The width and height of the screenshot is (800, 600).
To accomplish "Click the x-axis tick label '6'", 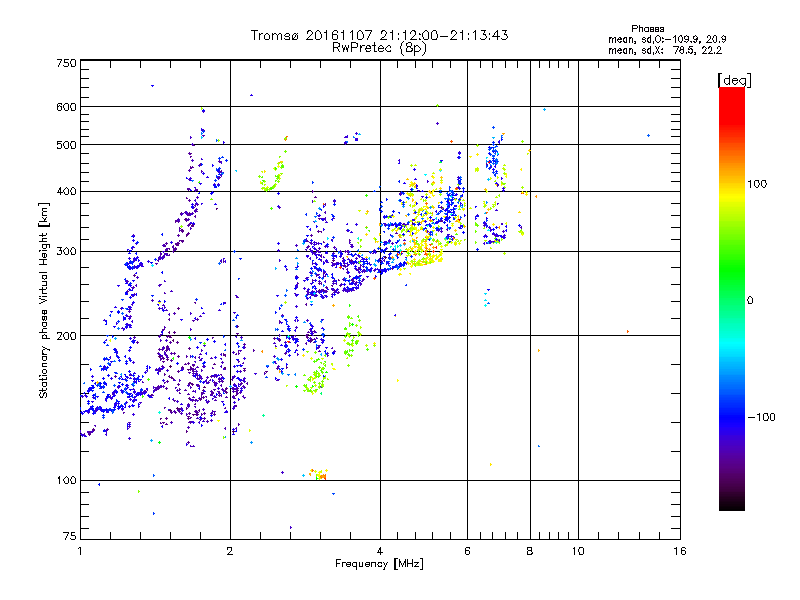I will pos(467,551).
